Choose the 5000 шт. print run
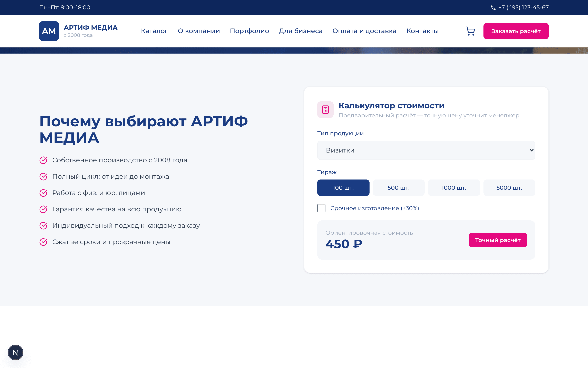This screenshot has width=588, height=368. coord(509,188)
